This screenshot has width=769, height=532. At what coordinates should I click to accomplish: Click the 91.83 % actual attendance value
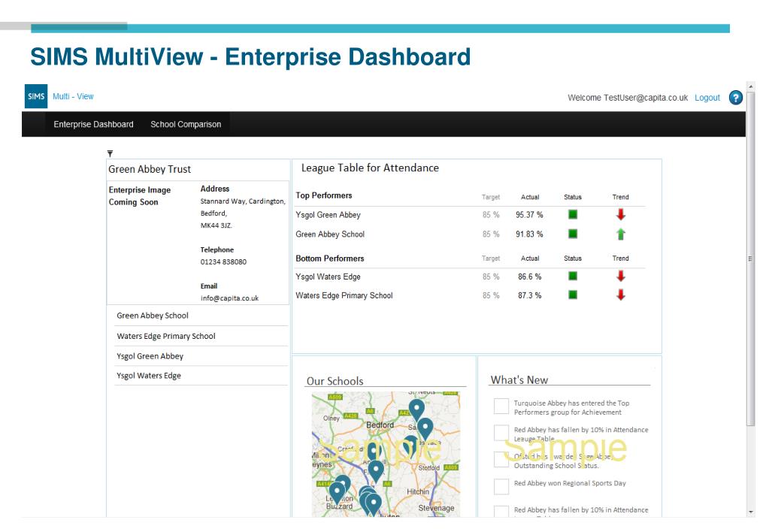(x=529, y=234)
